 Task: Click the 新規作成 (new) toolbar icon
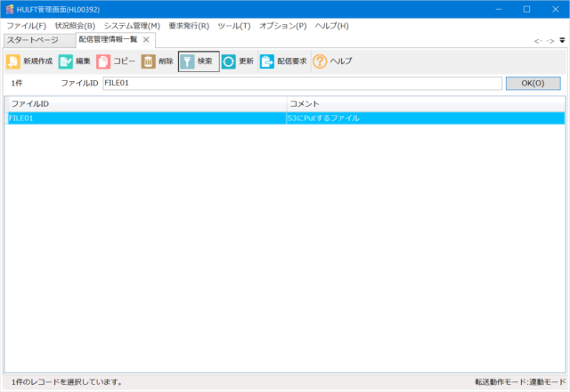point(13,61)
